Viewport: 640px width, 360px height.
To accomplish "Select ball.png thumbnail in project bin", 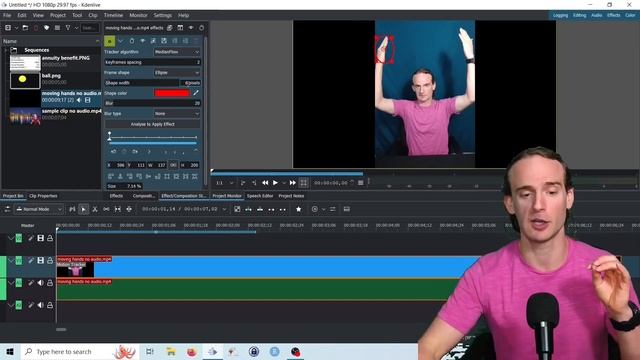I will point(25,80).
